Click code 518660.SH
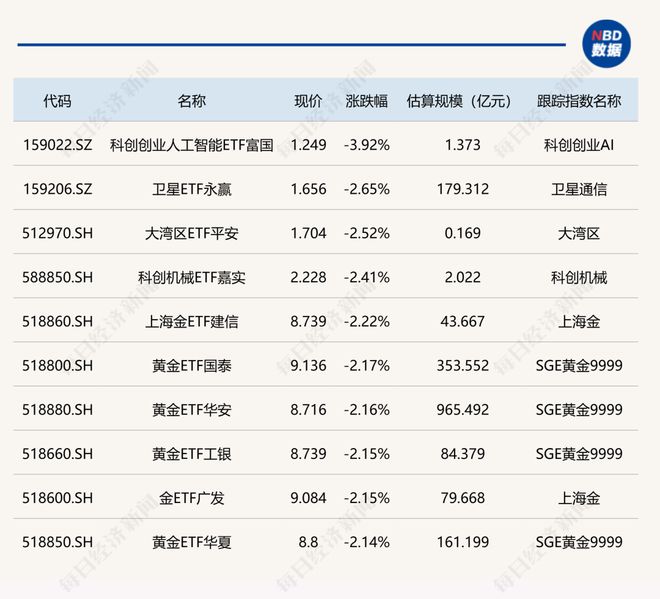 click(57, 454)
